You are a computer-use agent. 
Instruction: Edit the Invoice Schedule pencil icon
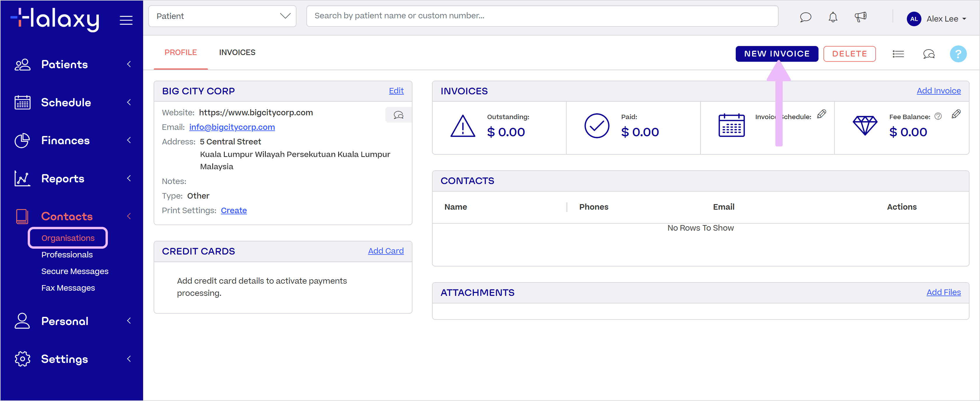821,114
